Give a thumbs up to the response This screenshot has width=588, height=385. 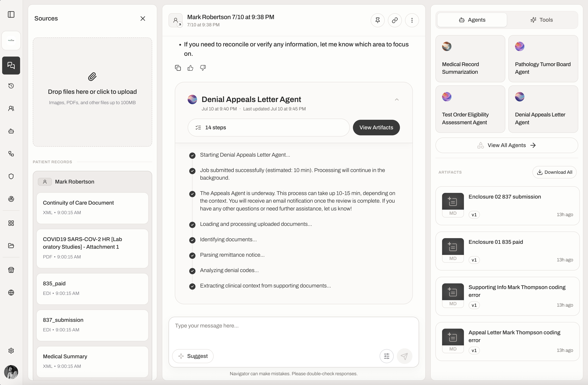[x=190, y=68]
